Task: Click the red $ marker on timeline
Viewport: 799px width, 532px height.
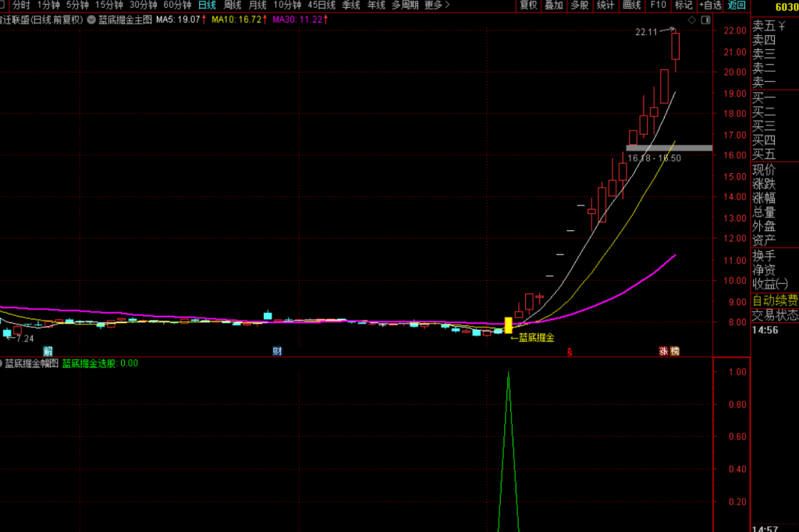Action: click(570, 352)
